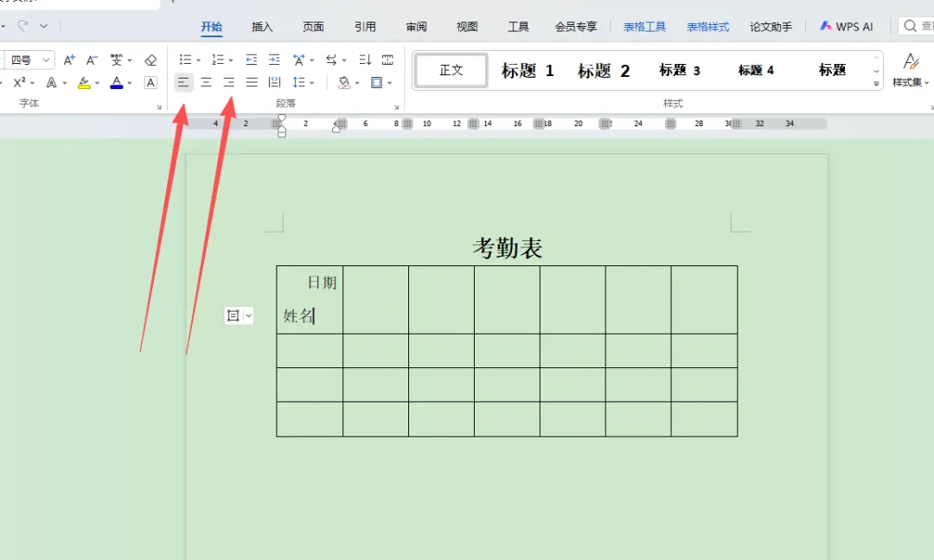Decrease font size with A- icon
Image resolution: width=934 pixels, height=560 pixels.
92,60
